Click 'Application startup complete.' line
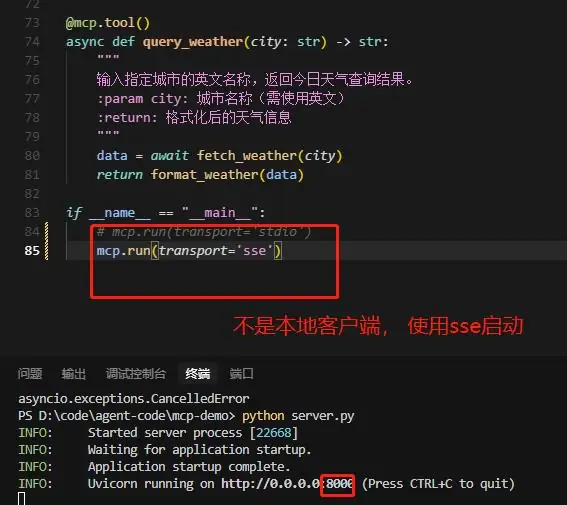 [189, 467]
